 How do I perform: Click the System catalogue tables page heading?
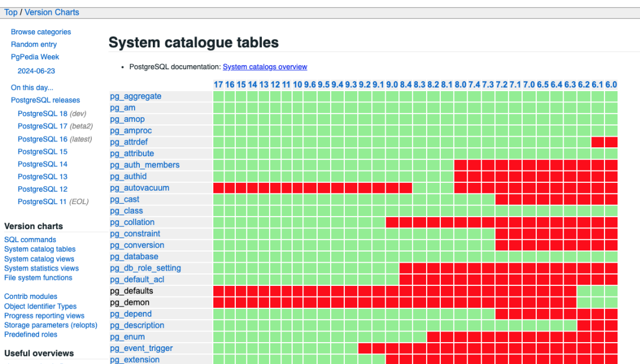[193, 43]
